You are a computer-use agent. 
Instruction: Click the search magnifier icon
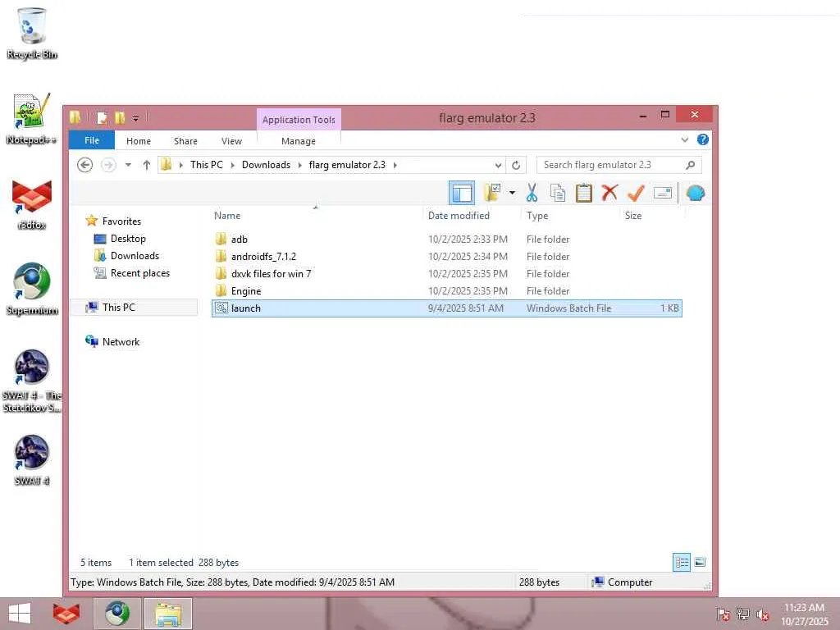tap(691, 165)
